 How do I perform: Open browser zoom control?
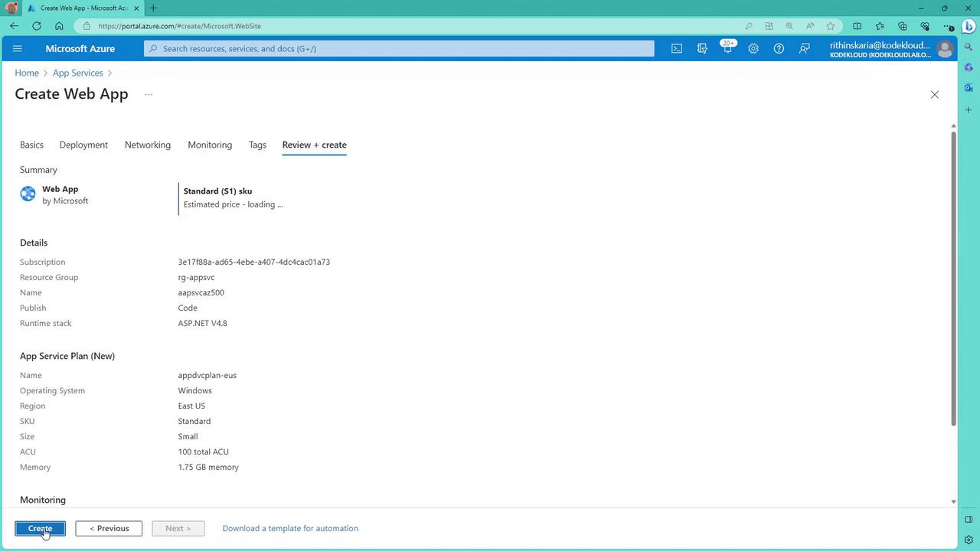pos(789,26)
